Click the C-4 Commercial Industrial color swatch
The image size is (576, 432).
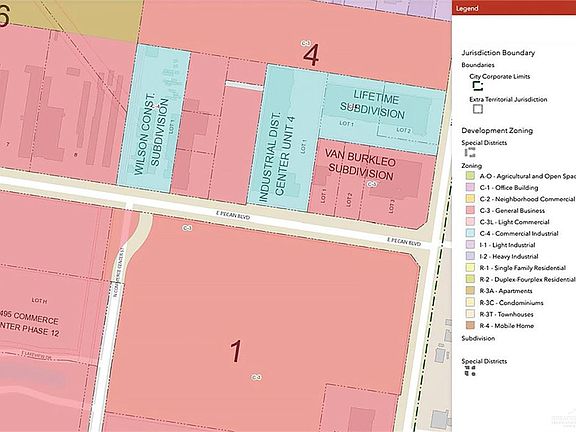(x=470, y=233)
